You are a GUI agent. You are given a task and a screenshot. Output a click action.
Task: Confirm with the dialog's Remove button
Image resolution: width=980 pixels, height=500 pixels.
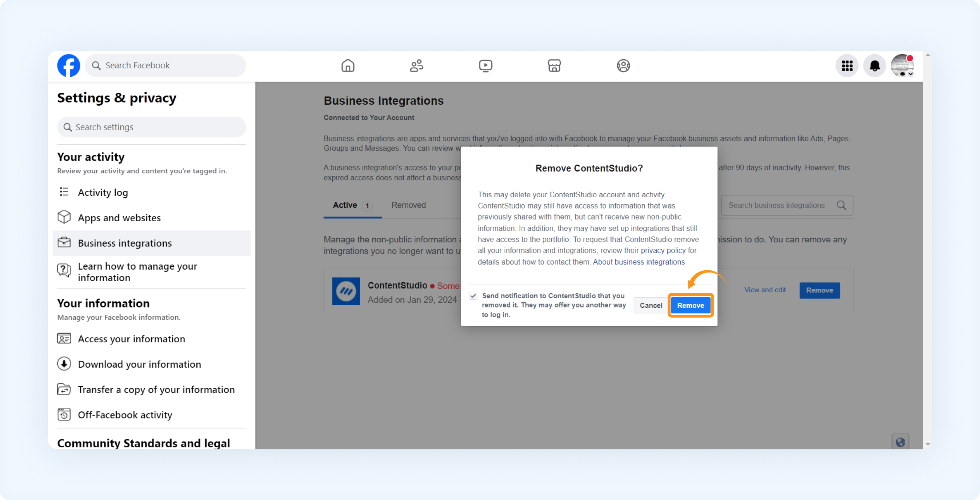[691, 305]
